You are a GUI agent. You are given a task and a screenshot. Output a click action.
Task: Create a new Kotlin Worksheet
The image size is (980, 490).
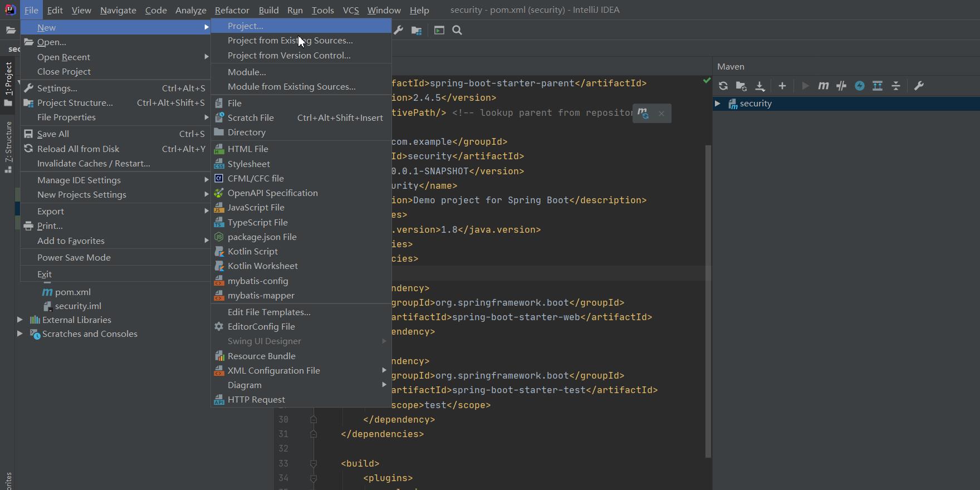[x=301, y=266]
